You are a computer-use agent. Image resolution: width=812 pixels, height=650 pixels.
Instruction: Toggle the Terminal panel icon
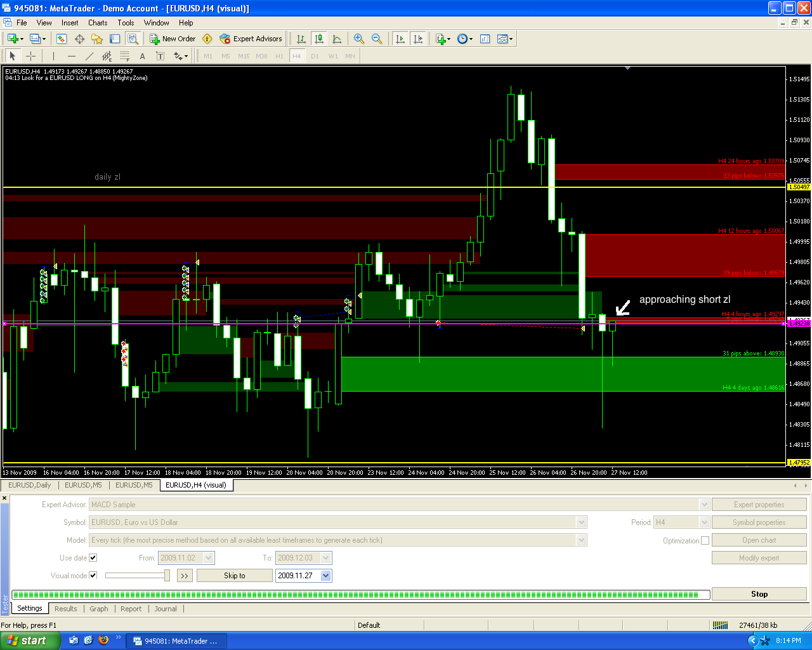(115, 39)
